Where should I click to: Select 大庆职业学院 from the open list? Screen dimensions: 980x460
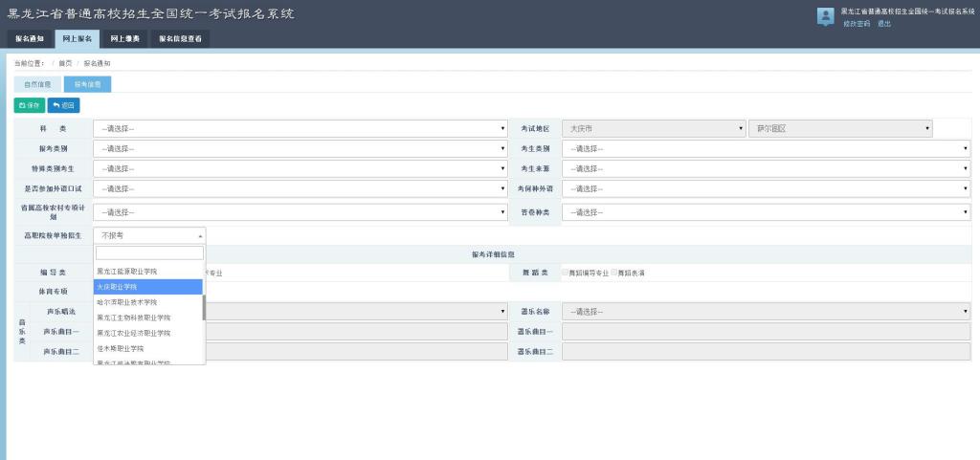point(148,287)
